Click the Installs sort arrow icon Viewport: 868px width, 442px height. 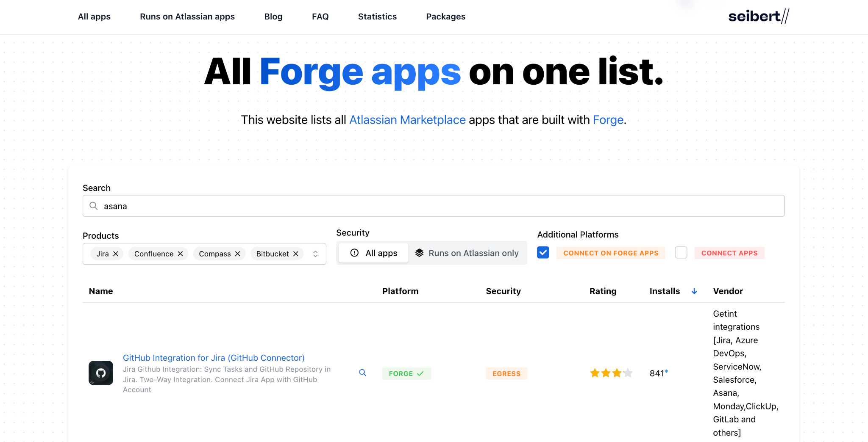694,291
